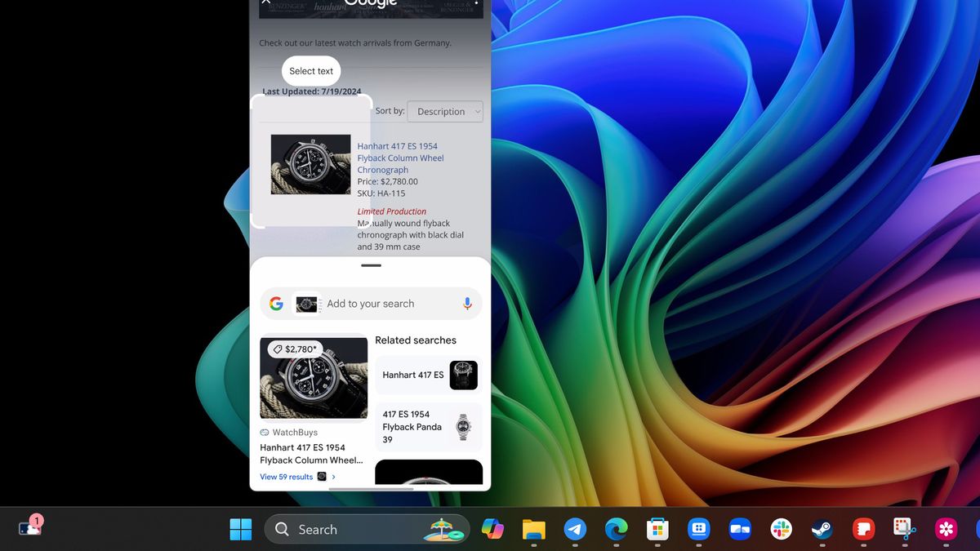Select the 417 ES 1954 Flyback Panda 39 search
The width and height of the screenshot is (980, 551).
coord(428,426)
